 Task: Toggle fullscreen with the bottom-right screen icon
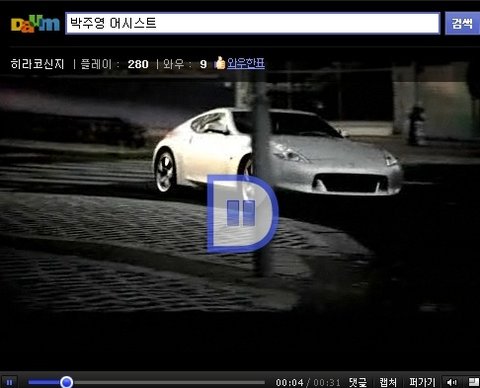pos(473,382)
